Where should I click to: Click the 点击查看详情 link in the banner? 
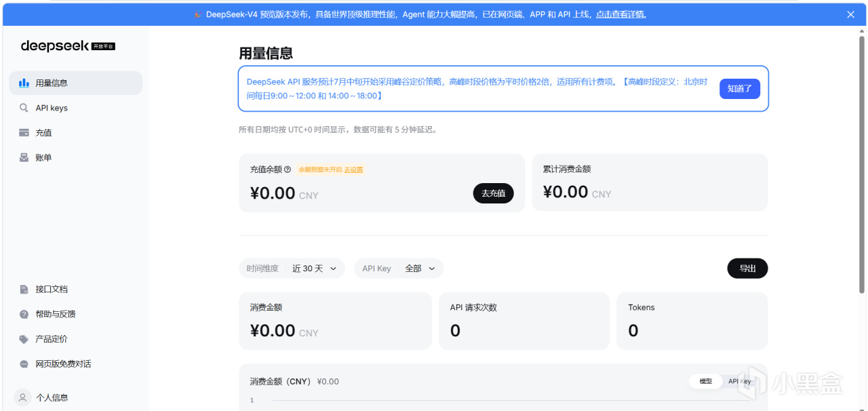coord(621,14)
